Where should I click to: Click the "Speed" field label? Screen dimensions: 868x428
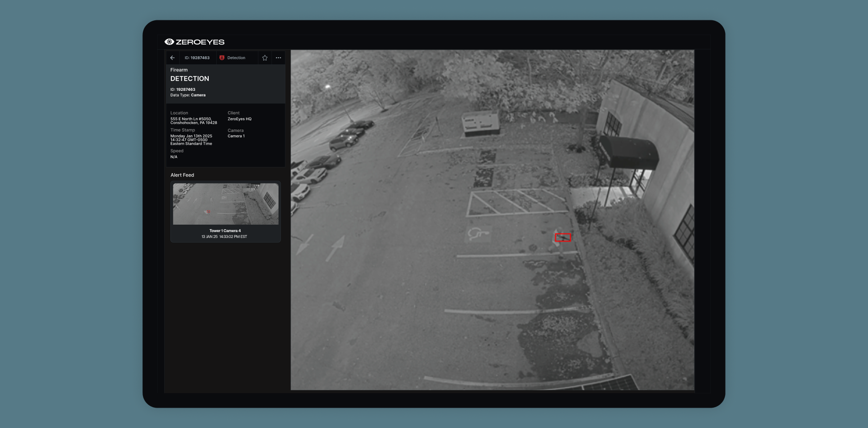(x=177, y=151)
